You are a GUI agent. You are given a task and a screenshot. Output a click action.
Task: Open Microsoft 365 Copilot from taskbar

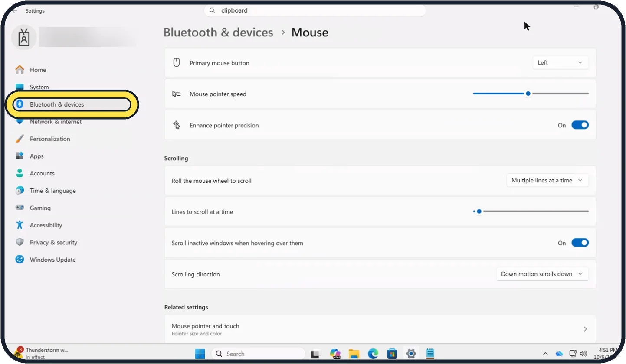pyautogui.click(x=335, y=354)
